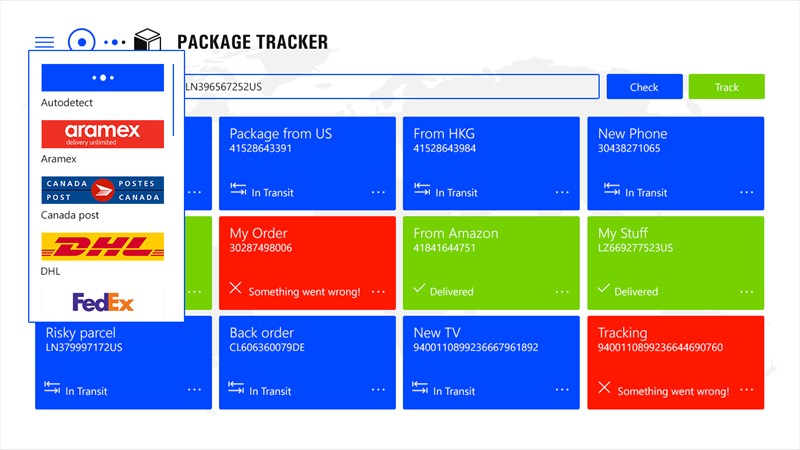
Task: Click In Transit icon on Back order
Action: click(236, 387)
